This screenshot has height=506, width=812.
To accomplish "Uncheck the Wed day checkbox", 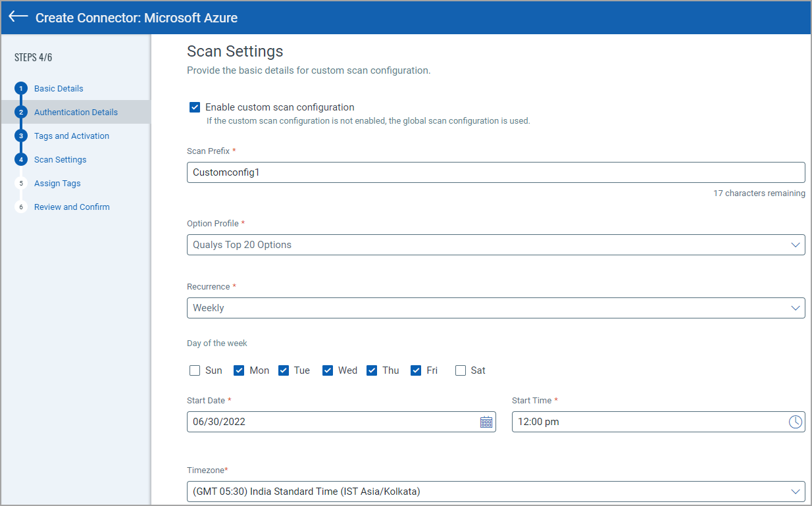I will click(328, 370).
